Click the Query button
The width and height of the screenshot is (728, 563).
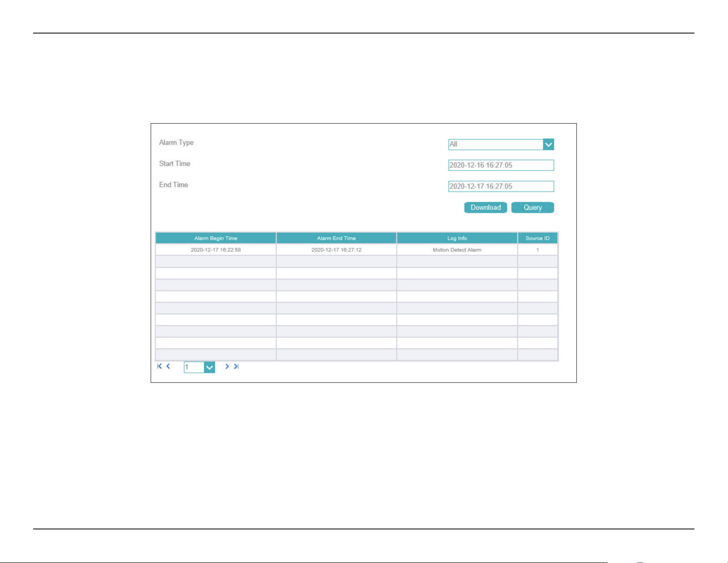533,207
